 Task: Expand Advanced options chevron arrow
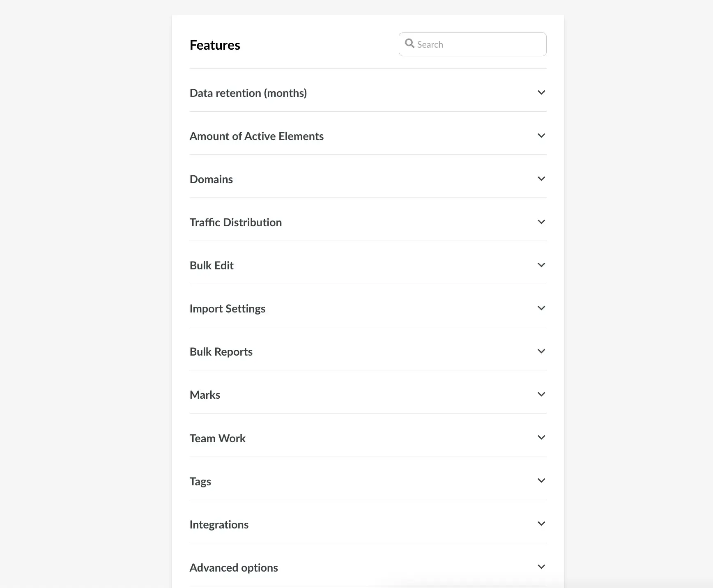click(x=541, y=567)
